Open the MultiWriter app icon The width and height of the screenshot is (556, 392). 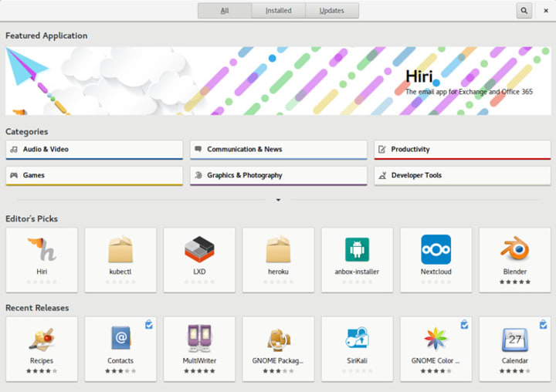click(x=199, y=338)
